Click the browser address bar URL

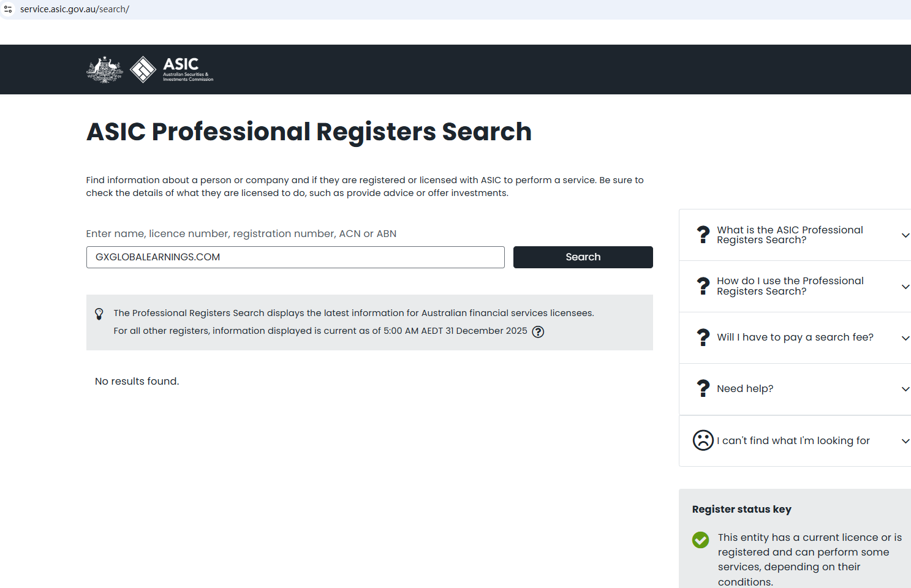tap(75, 9)
